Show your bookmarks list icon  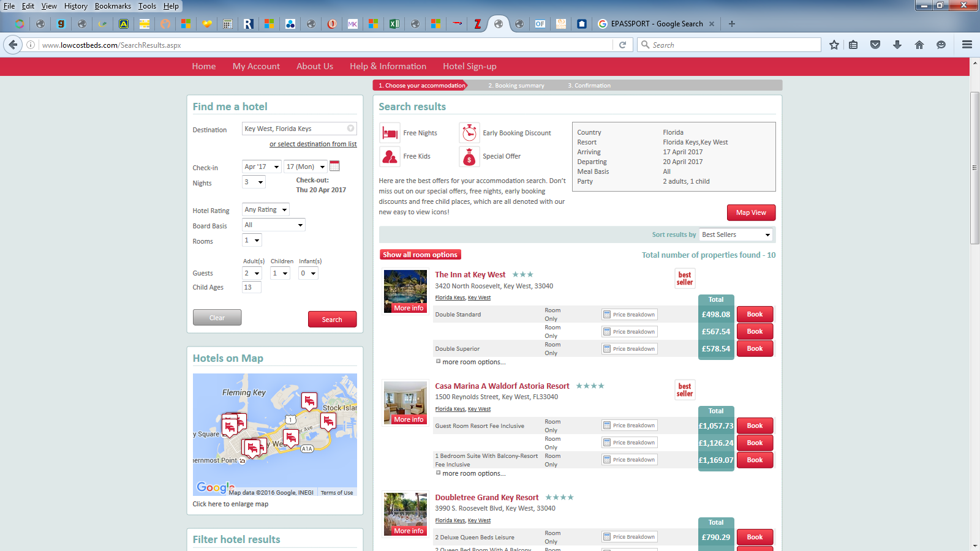pyautogui.click(x=853, y=45)
